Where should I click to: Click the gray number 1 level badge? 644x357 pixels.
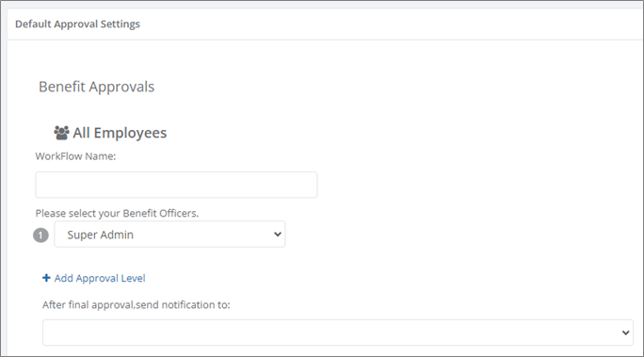[x=40, y=235]
